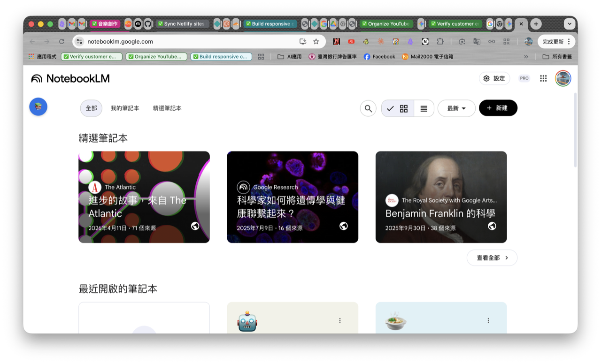Open the 所有書籤 folder
Screen dimensions: 601x364
pyautogui.click(x=557, y=56)
